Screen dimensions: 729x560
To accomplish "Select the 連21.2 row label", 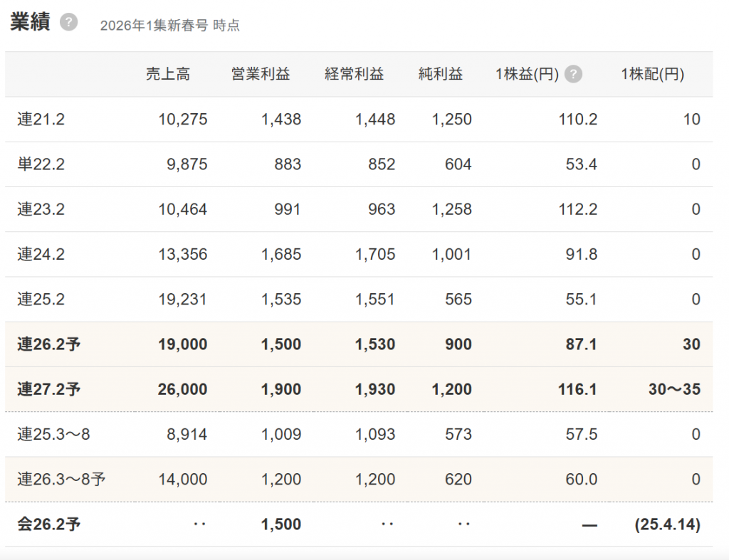I will [41, 120].
